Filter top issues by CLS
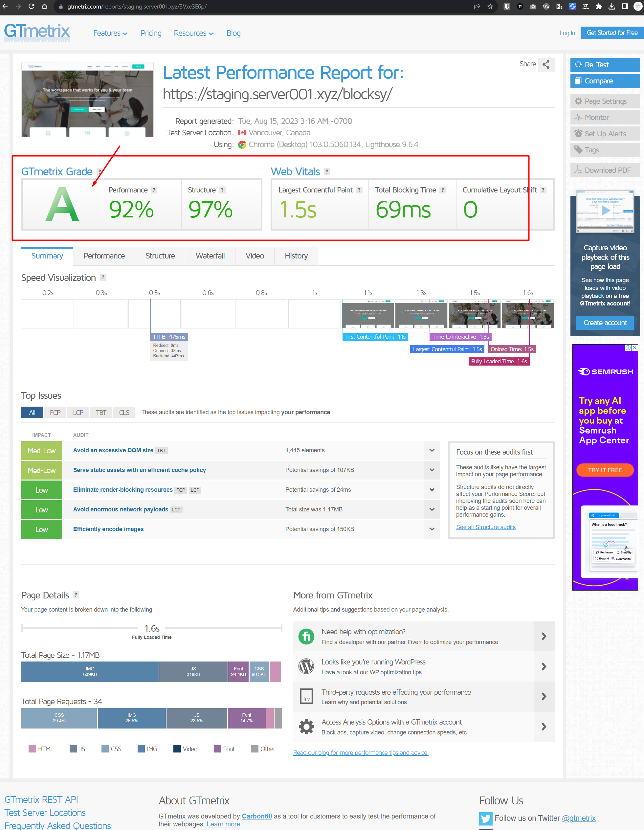 124,413
